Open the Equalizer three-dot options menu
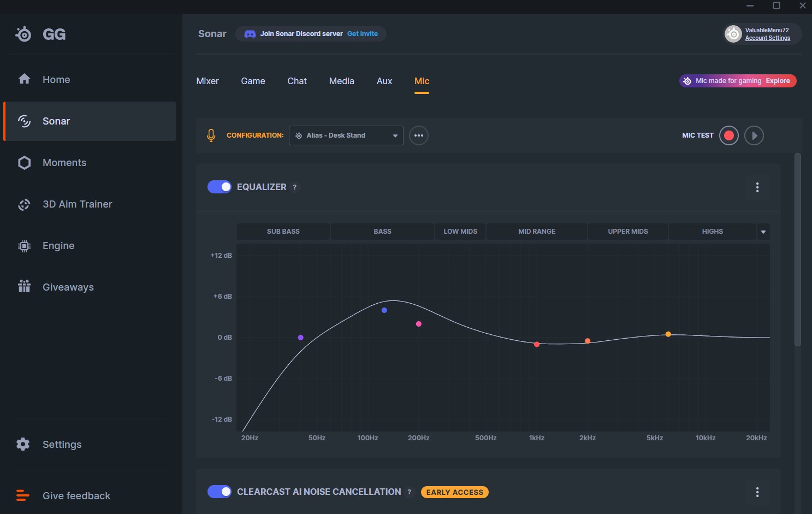The width and height of the screenshot is (812, 514). [x=757, y=187]
